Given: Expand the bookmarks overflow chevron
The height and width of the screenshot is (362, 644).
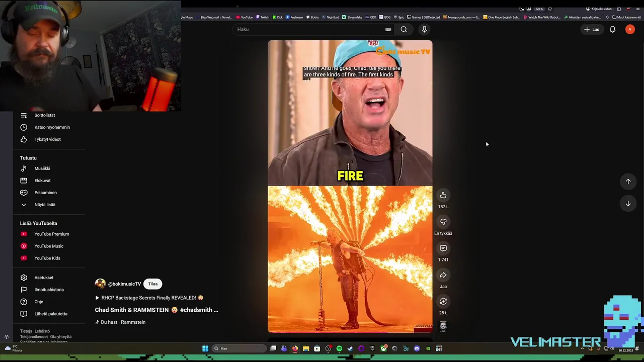Looking at the screenshot, I should (x=607, y=17).
